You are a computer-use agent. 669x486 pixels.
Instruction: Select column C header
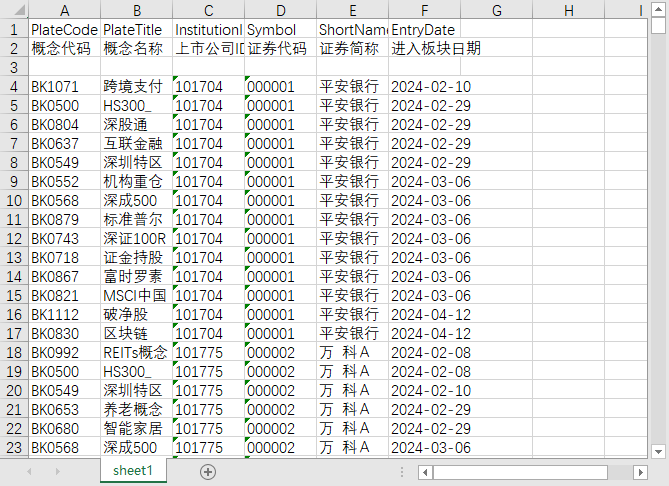pos(209,10)
